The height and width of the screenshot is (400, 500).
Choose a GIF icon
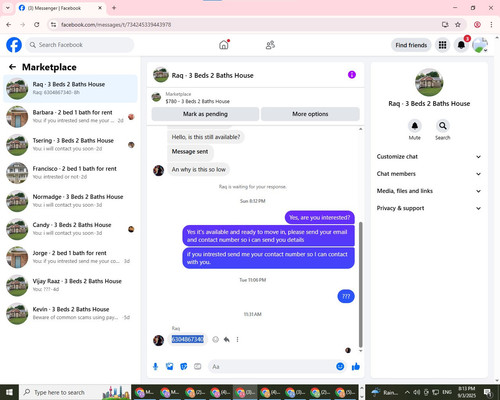click(x=198, y=367)
